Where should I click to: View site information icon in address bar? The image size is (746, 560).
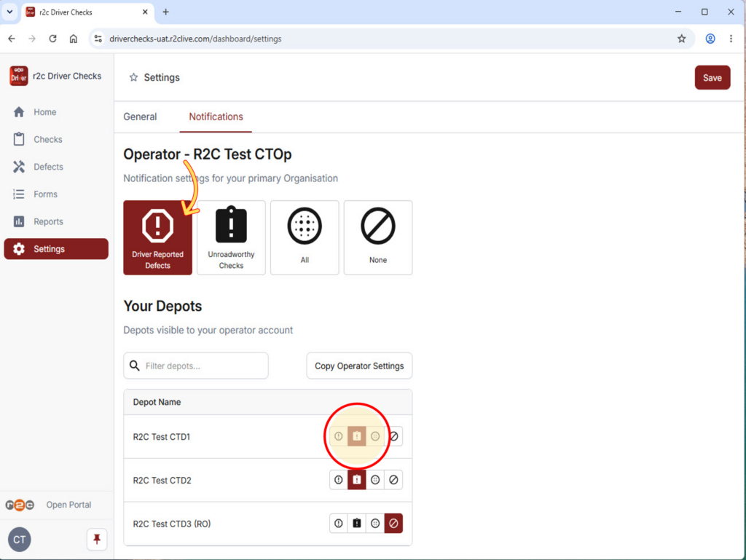coord(98,39)
